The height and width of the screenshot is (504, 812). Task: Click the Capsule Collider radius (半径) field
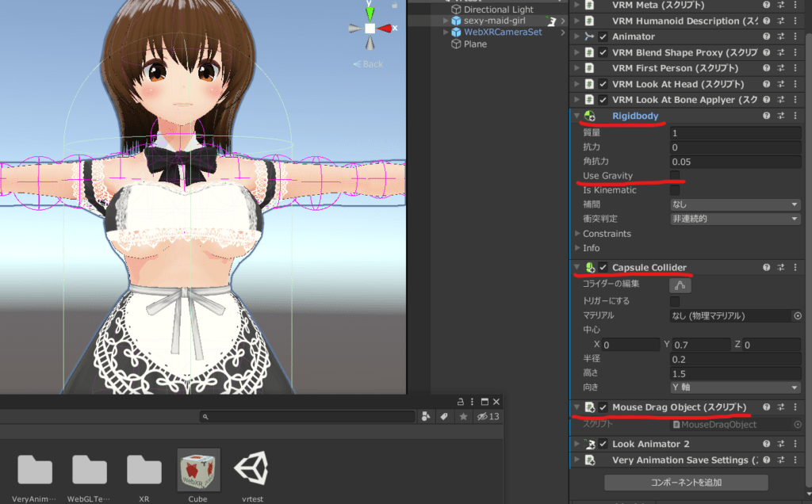coord(734,359)
